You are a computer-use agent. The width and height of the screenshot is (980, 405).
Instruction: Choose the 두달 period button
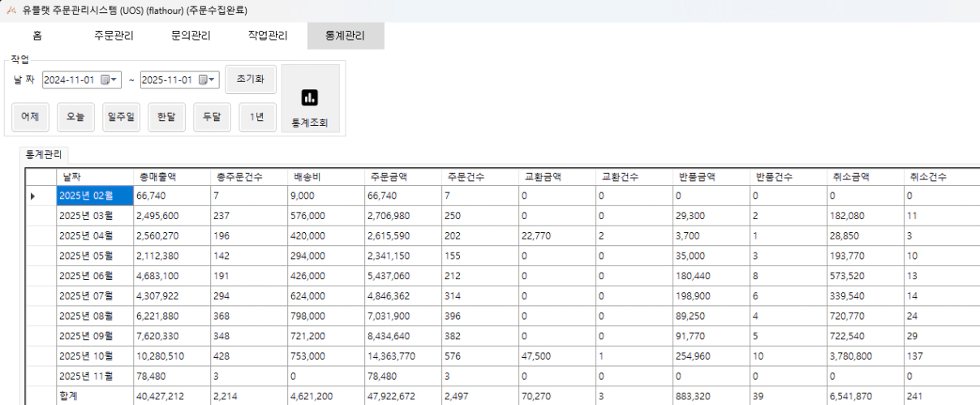[212, 116]
